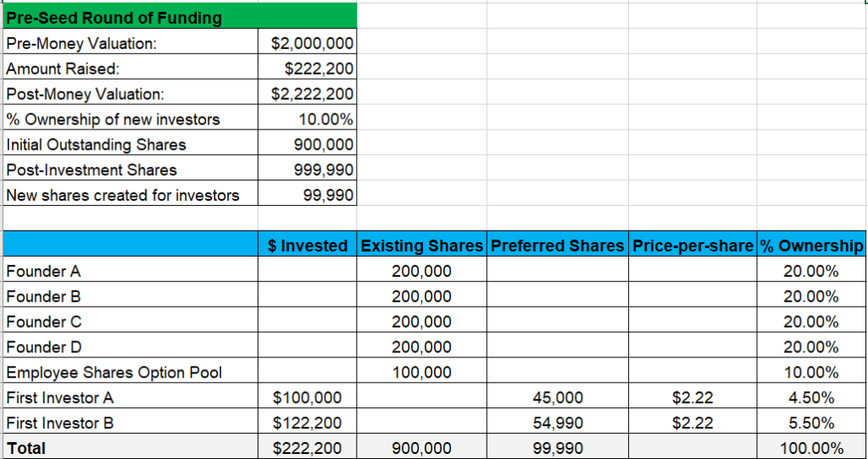Select First Investor A's price-per-share cell
The image size is (868, 459).
tap(693, 398)
